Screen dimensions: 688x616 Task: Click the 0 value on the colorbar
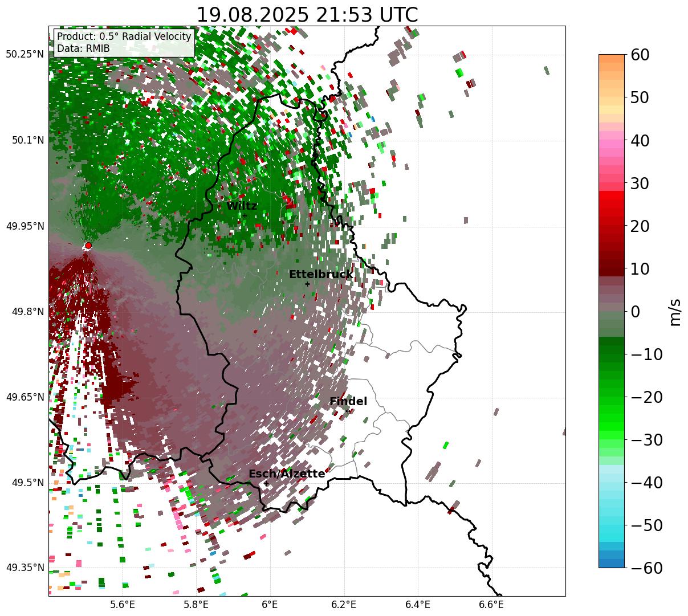pos(636,311)
